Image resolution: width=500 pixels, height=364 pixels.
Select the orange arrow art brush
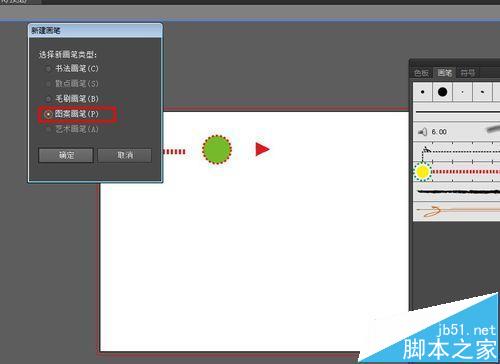click(457, 211)
